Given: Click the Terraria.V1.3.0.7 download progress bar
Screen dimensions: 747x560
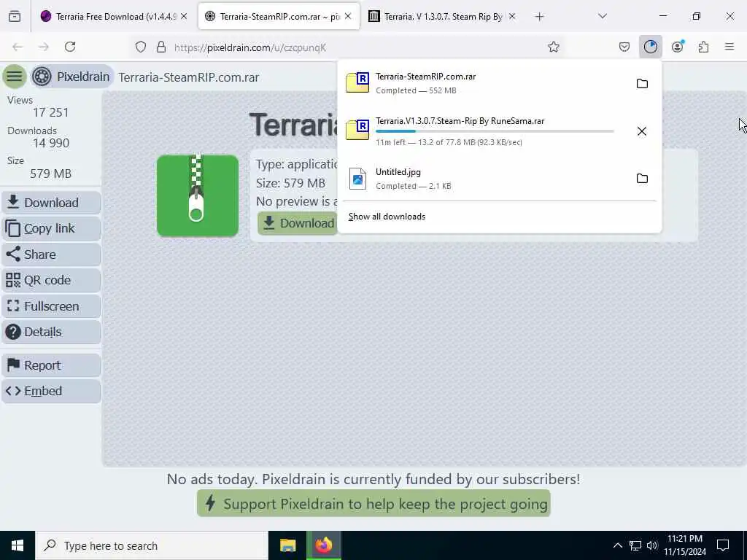Looking at the screenshot, I should tap(495, 131).
